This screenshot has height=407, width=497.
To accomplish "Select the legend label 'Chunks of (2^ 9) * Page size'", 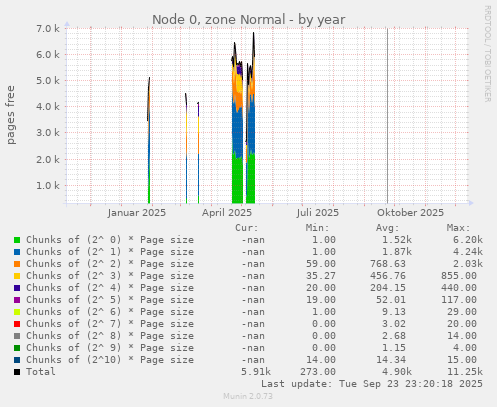I will point(110,348).
